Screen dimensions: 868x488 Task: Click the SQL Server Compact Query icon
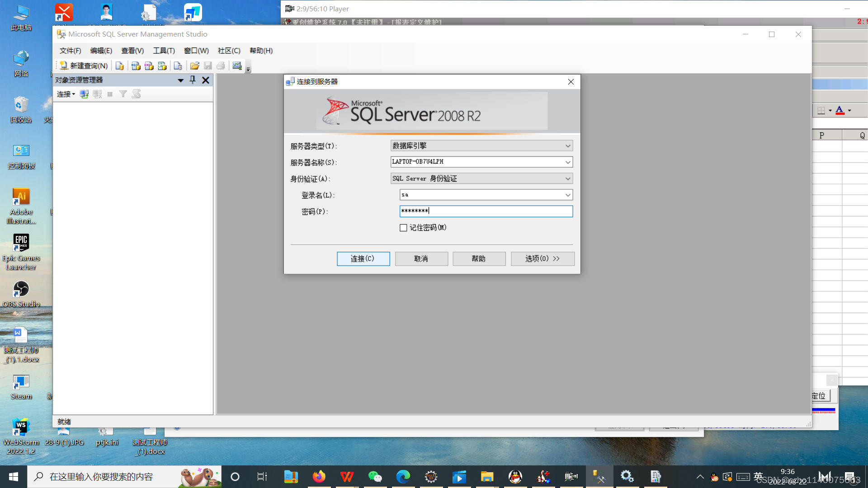[178, 66]
